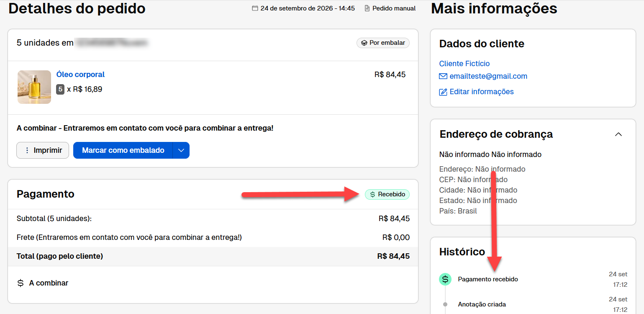Image resolution: width=644 pixels, height=314 pixels.
Task: Click the Histórico section heading
Action: (462, 252)
